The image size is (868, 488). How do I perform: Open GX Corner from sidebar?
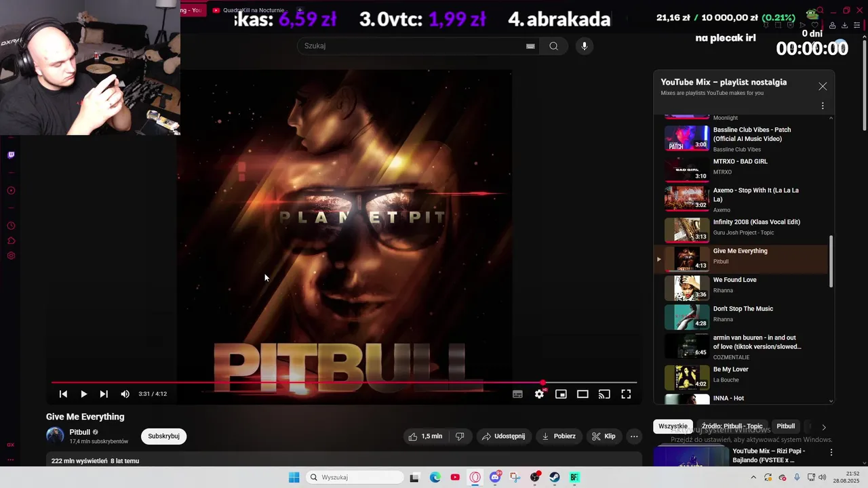pyautogui.click(x=11, y=445)
